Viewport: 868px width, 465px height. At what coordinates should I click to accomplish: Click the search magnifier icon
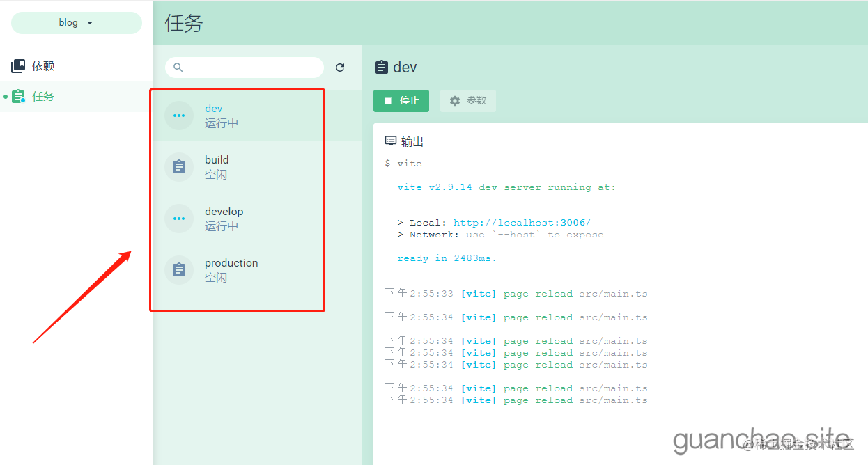pos(178,68)
